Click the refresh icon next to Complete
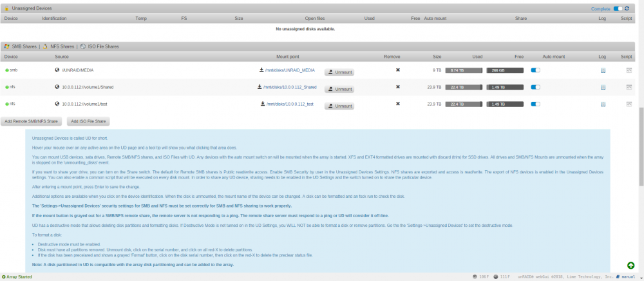Viewport: 644px width, 281px height. [x=627, y=8]
